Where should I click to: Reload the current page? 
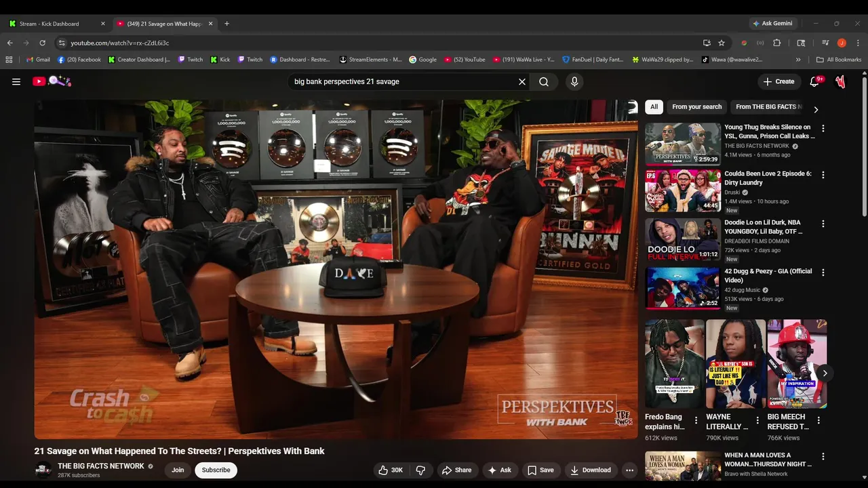point(42,43)
